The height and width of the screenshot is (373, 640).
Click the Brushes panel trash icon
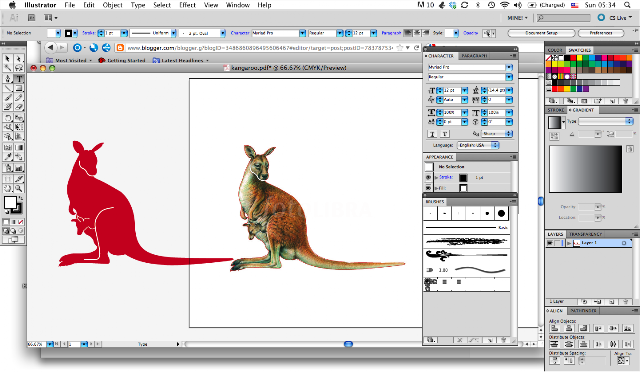pos(503,340)
